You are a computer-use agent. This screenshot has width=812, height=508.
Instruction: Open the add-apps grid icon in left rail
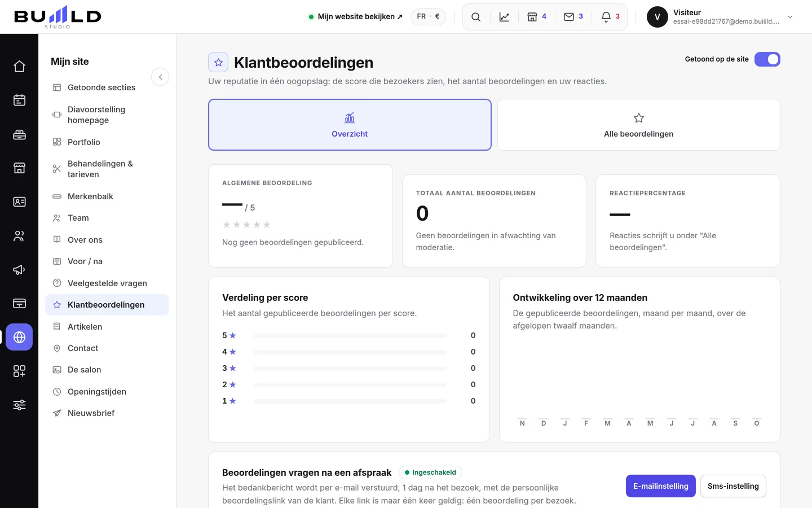click(19, 371)
